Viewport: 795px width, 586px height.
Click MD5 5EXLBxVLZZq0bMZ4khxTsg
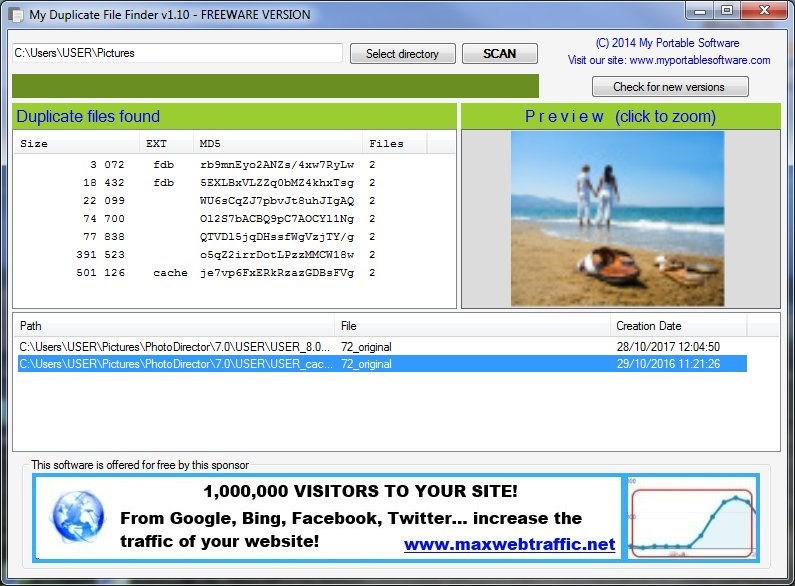277,182
